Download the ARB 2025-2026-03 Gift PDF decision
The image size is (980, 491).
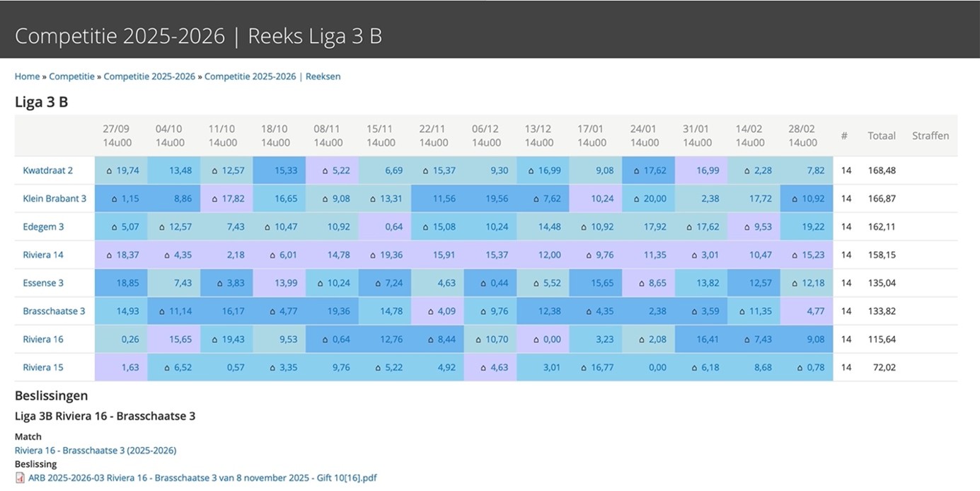202,478
